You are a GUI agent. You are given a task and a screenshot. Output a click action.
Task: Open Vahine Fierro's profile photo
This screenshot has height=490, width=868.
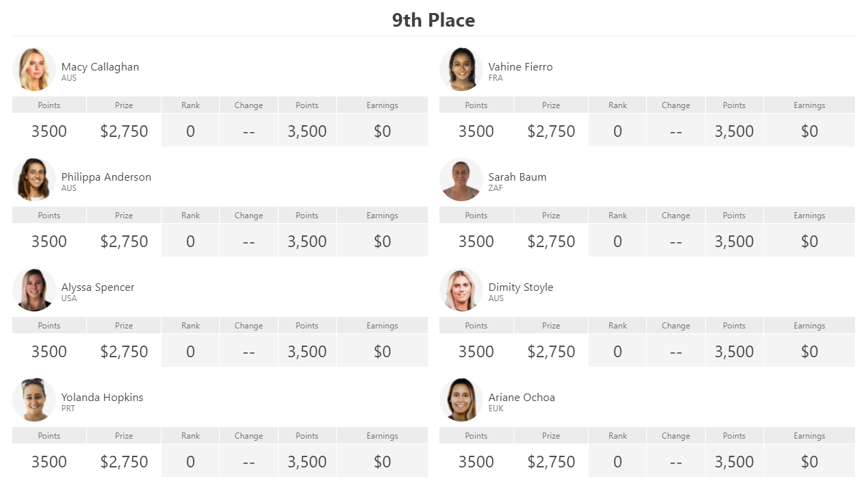click(x=461, y=69)
